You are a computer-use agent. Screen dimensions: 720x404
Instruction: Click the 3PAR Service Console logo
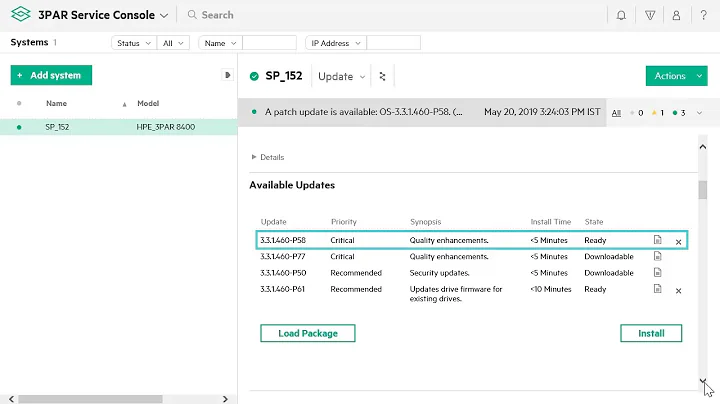pos(21,14)
